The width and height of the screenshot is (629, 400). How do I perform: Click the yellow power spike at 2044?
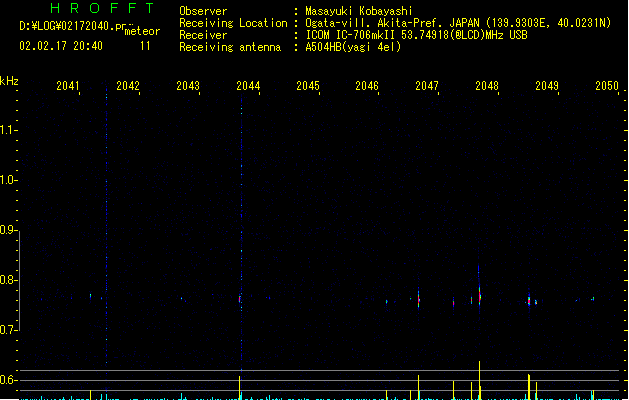tap(239, 387)
